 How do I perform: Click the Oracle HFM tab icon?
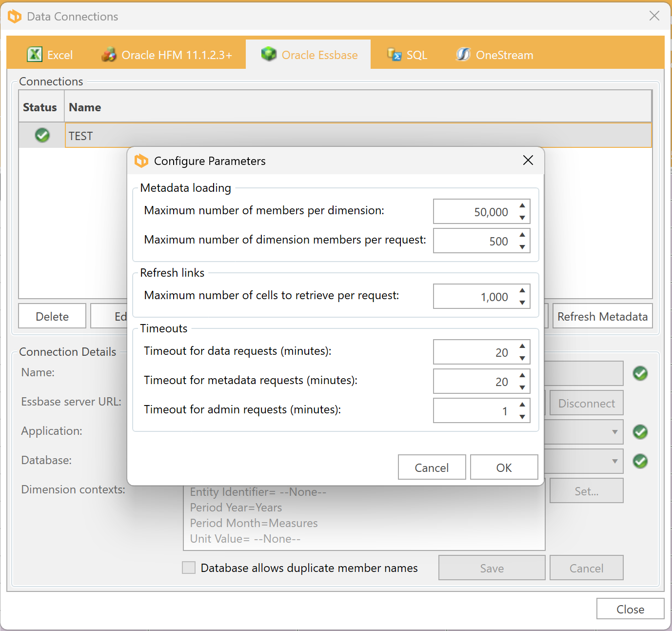click(109, 55)
